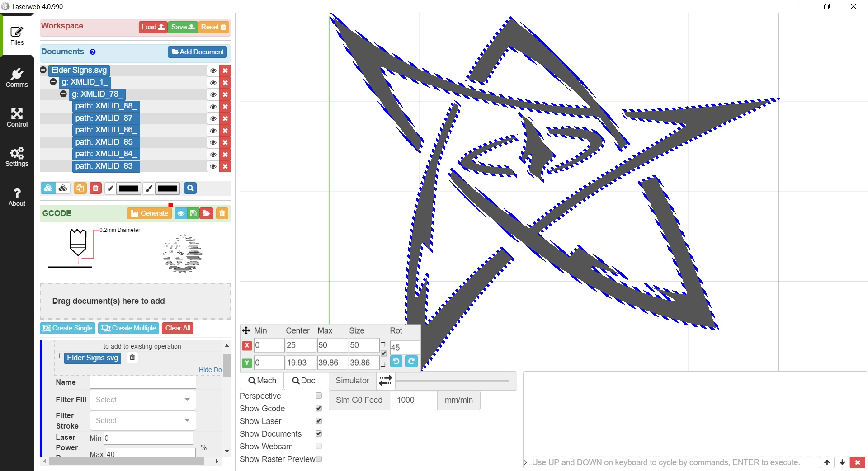Clear gcode with orange trash icon
Viewport: 868px width, 471px height.
(222, 213)
